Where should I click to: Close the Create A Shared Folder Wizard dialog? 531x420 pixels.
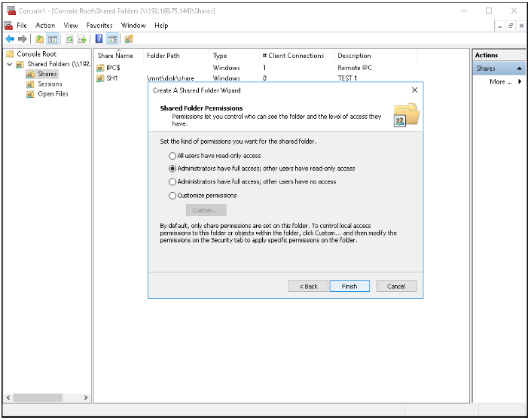pyautogui.click(x=414, y=90)
